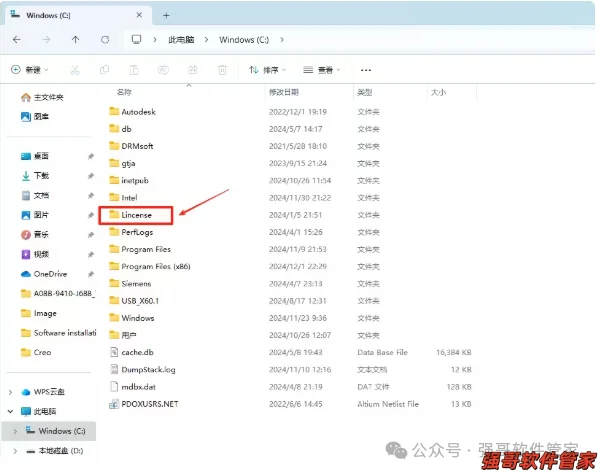Sort by the 大小 column header
The image size is (598, 474).
click(438, 92)
